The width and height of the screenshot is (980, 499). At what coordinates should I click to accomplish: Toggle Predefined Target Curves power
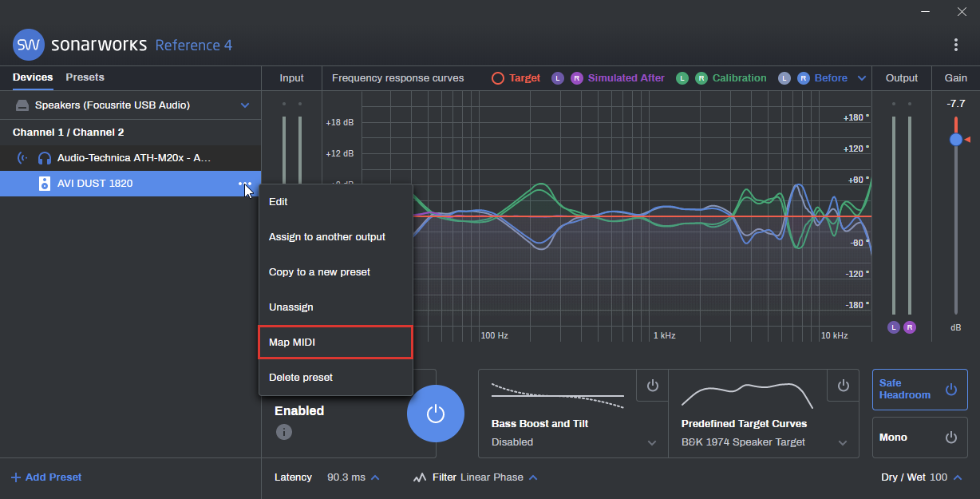(x=843, y=386)
